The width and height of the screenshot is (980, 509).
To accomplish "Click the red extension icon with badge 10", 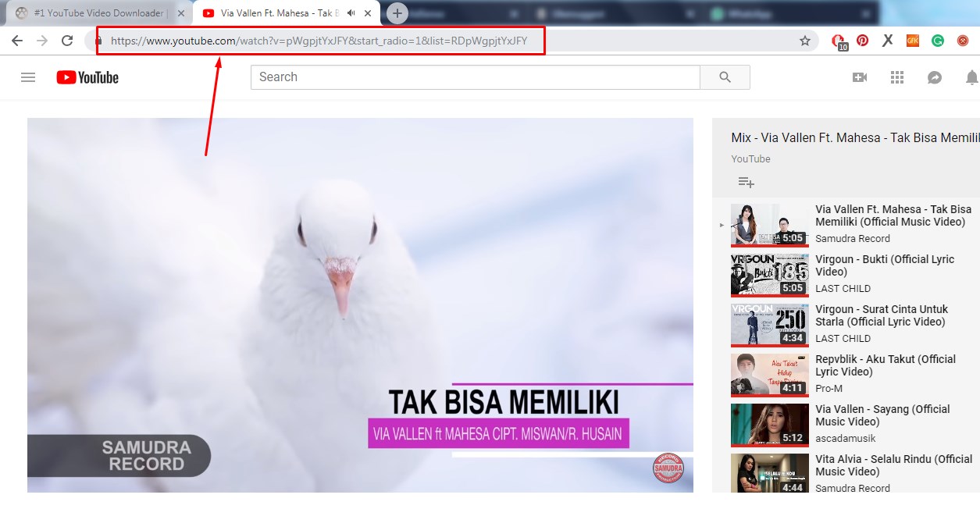I will coord(839,41).
